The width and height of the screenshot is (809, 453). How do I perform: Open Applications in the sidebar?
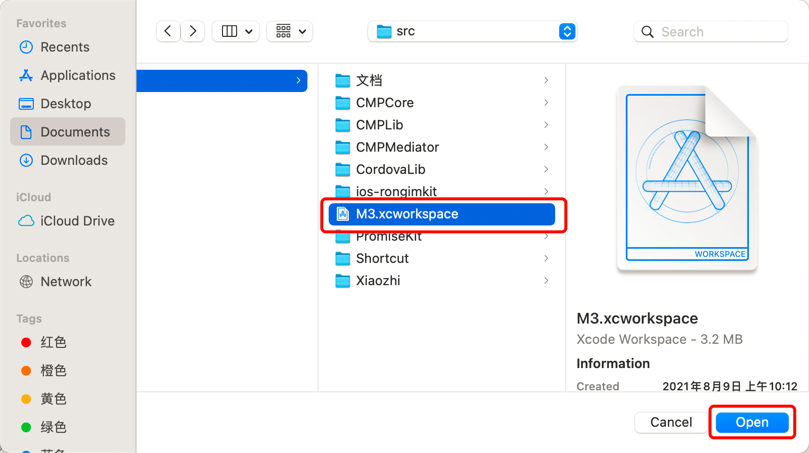pos(68,75)
